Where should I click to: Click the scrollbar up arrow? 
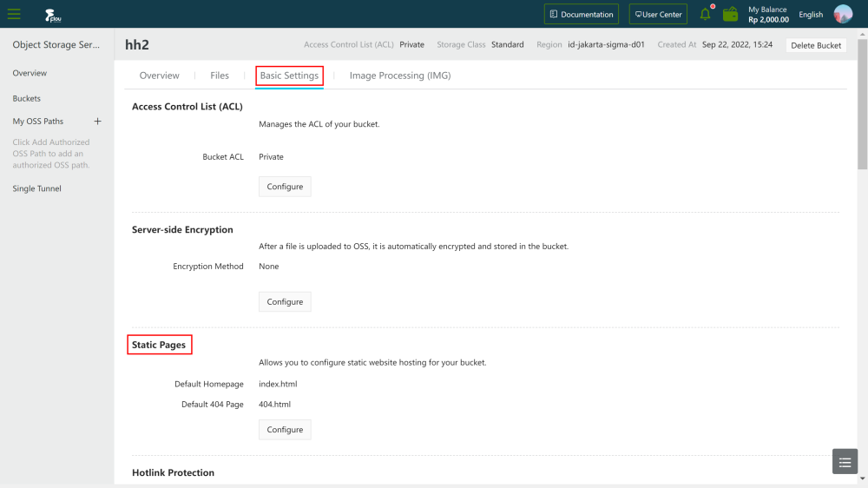[x=863, y=34]
